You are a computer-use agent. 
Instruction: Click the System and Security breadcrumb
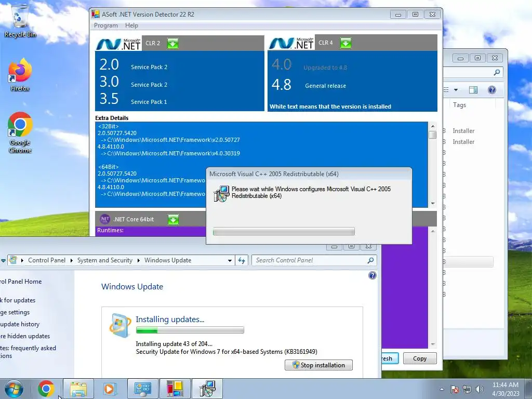[x=105, y=260]
